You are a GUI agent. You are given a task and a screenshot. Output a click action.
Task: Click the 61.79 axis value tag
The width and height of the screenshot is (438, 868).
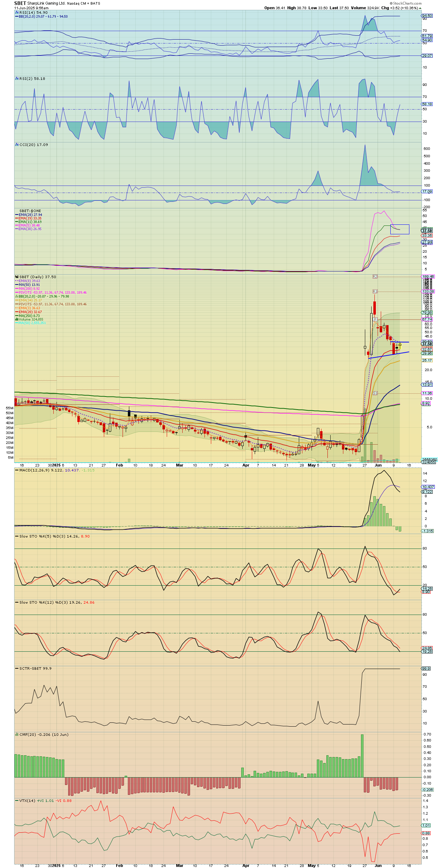click(427, 36)
